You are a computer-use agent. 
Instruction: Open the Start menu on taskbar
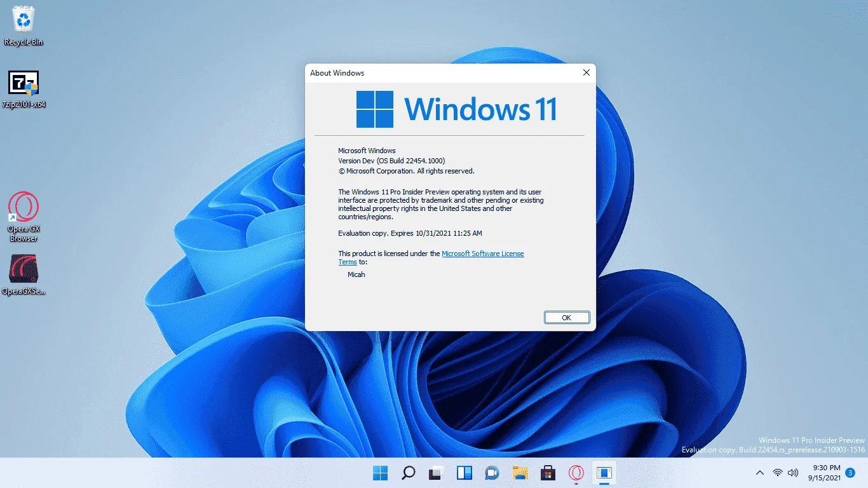pyautogui.click(x=380, y=473)
